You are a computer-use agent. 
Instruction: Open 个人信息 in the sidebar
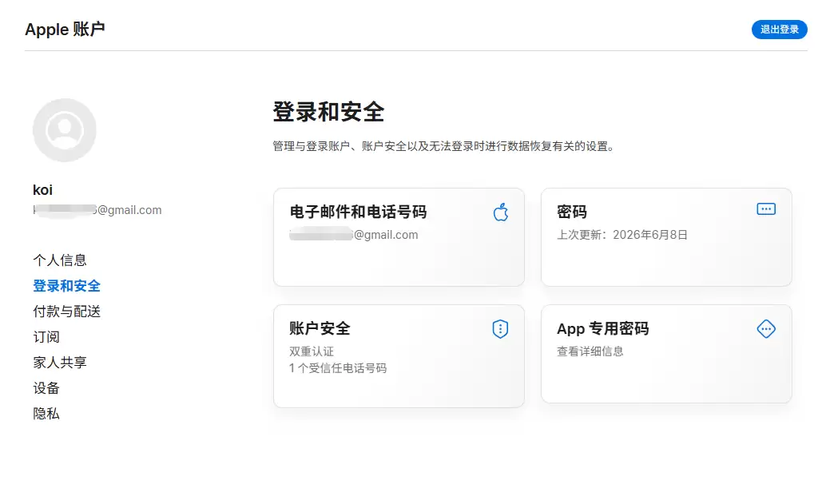[60, 260]
